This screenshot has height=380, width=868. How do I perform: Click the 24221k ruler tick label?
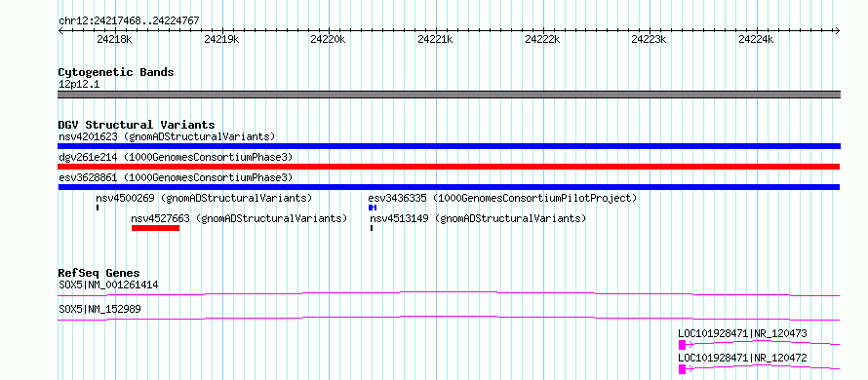coord(435,39)
